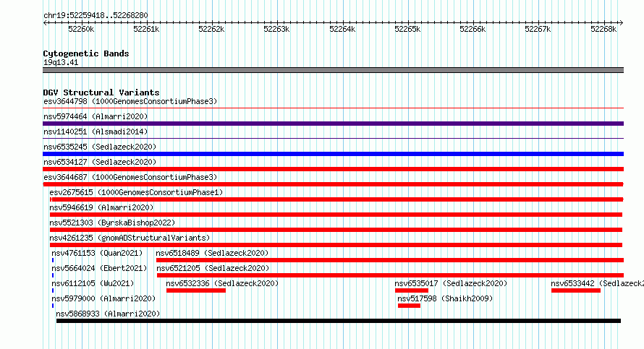
Task: Click the DGV Structural Variants track title
Action: 101,92
